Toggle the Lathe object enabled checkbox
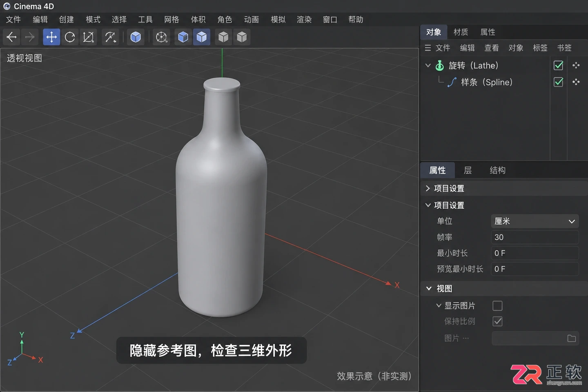This screenshot has height=392, width=588. click(x=558, y=65)
